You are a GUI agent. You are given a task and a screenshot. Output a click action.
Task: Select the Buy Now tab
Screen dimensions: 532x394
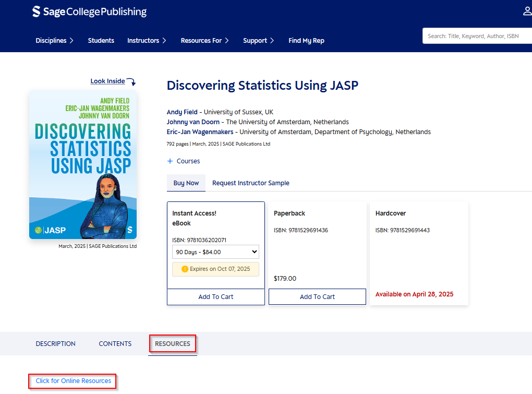click(186, 183)
